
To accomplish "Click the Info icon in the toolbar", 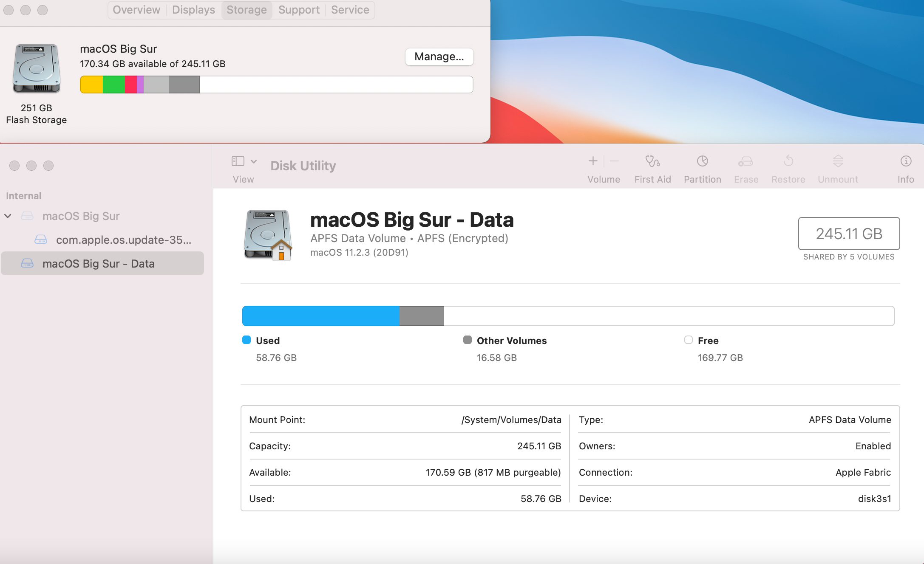I will point(906,161).
